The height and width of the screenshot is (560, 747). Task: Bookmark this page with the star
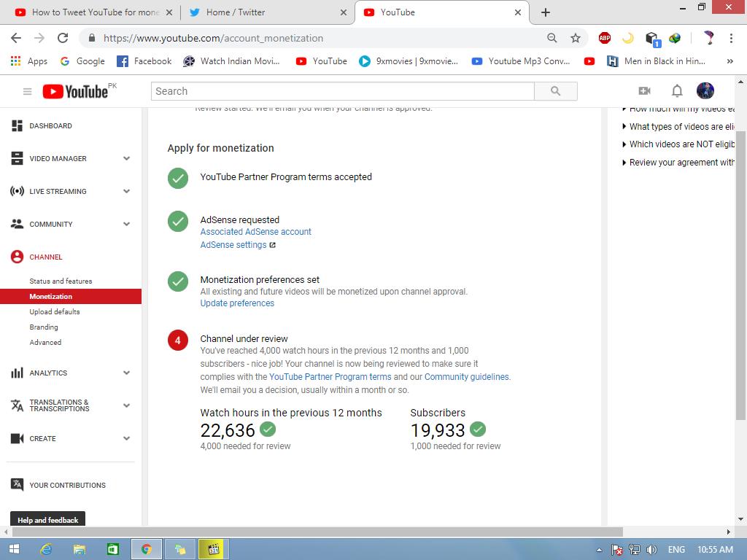(576, 38)
